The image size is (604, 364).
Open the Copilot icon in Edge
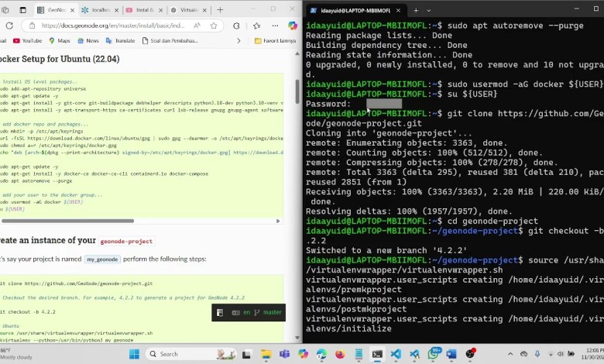[293, 26]
